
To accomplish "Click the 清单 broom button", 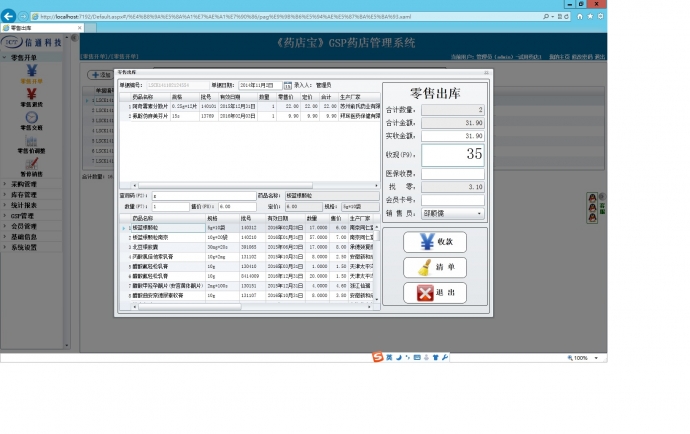I will (x=435, y=267).
